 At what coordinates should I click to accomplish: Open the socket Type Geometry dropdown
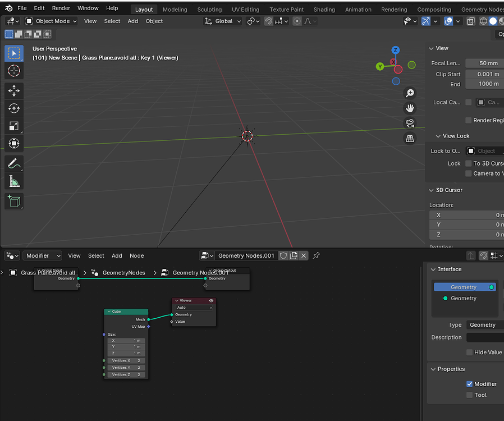(x=485, y=325)
